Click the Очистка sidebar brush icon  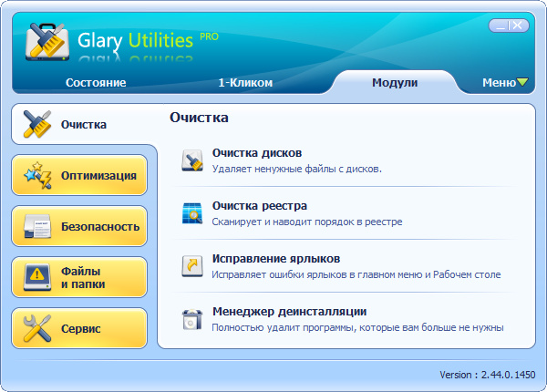[x=37, y=124]
